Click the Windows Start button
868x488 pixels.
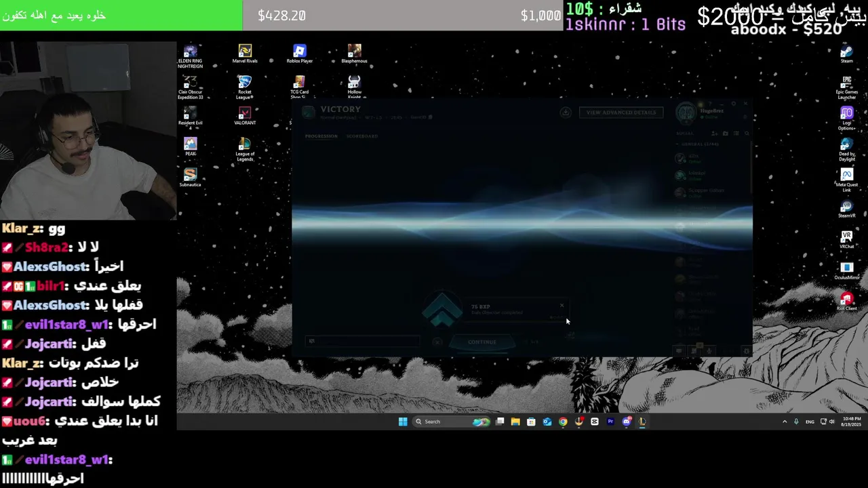pos(403,422)
